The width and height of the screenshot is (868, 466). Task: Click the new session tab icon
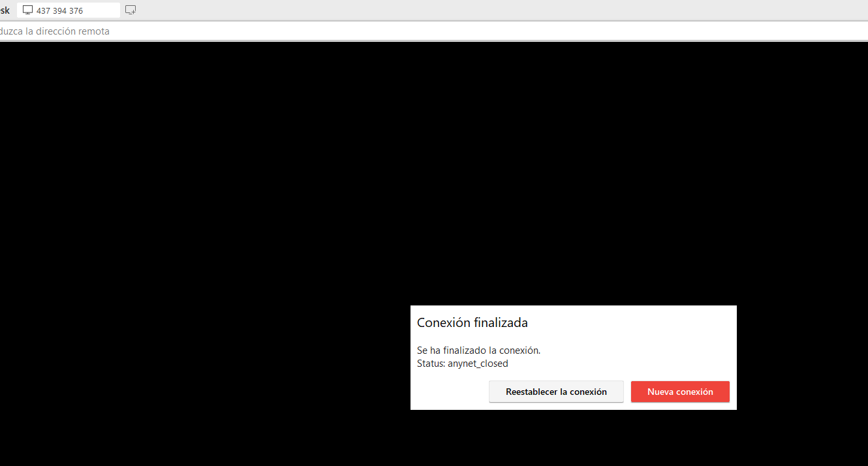point(131,10)
